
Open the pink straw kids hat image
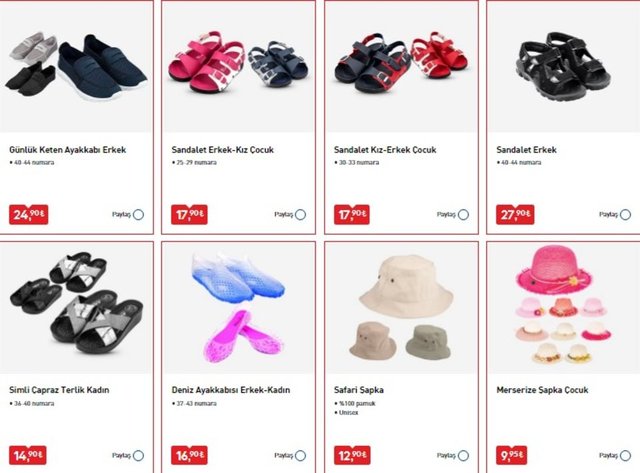(x=563, y=308)
